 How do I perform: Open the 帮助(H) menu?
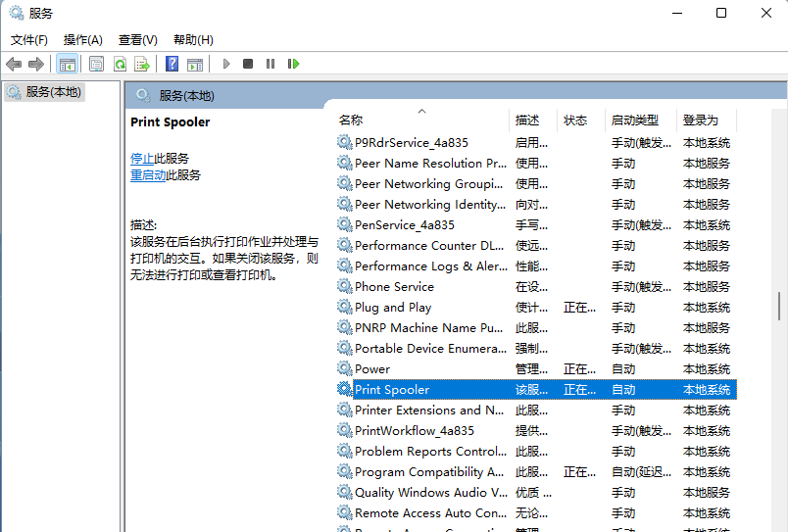pyautogui.click(x=193, y=40)
